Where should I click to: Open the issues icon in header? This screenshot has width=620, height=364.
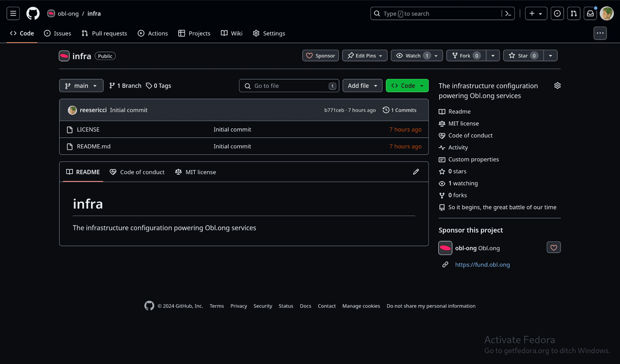(x=557, y=14)
